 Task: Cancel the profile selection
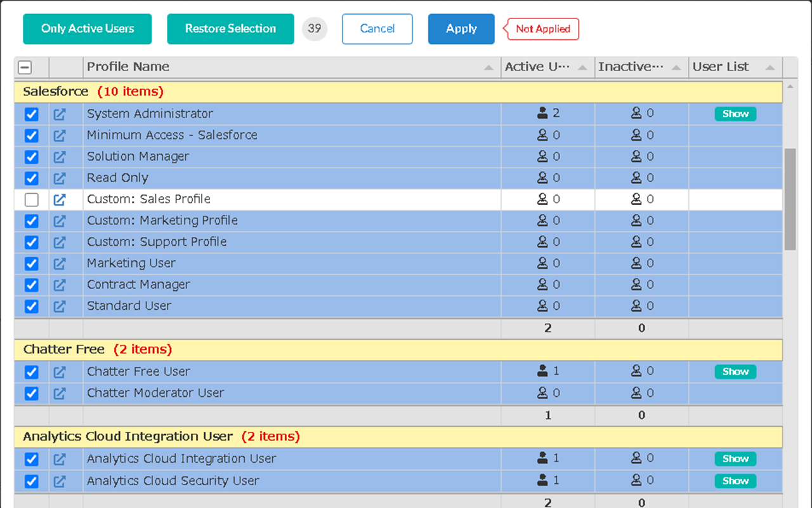click(377, 29)
